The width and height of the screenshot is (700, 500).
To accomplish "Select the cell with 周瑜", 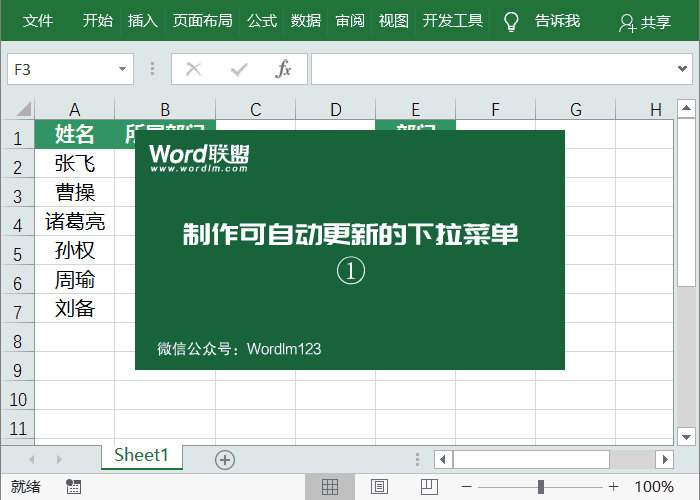I will coord(75,279).
